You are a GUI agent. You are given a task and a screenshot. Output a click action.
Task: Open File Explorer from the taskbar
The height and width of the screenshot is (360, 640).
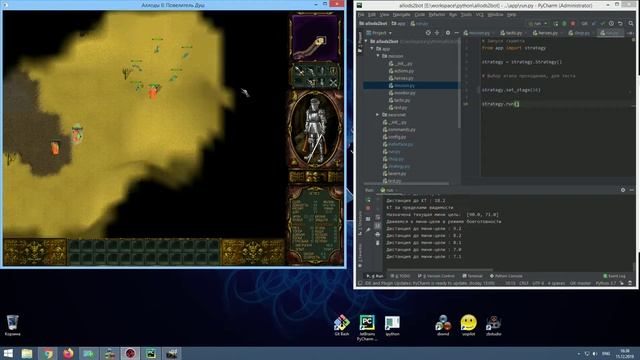pos(27,353)
